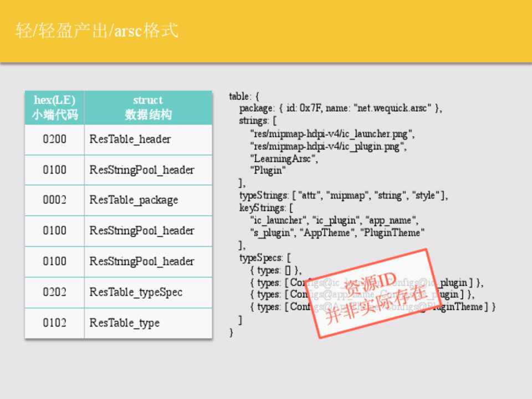Select the ic_plugin.png path string
This screenshot has width=532, height=399.
328,146
